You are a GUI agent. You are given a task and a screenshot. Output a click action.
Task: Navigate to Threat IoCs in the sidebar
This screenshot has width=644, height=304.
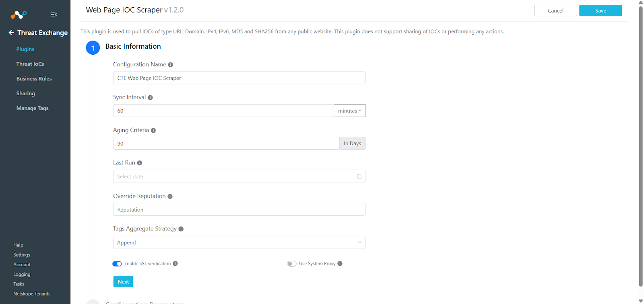[x=30, y=64]
